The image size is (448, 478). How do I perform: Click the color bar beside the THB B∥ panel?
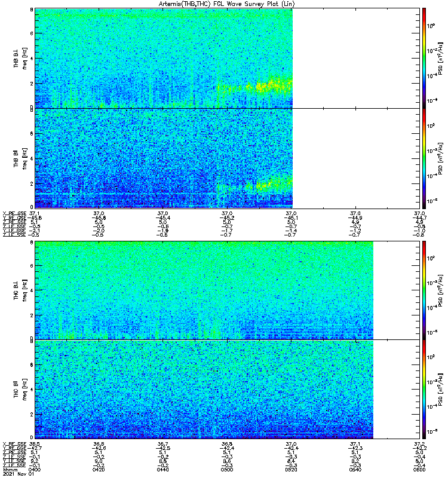click(x=424, y=158)
